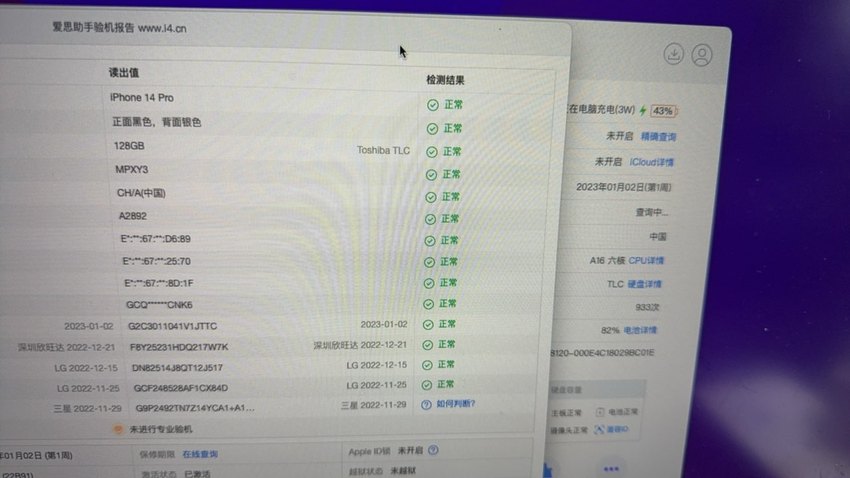Click the question icon before 如何判断?
The image size is (850, 478).
[x=426, y=404]
